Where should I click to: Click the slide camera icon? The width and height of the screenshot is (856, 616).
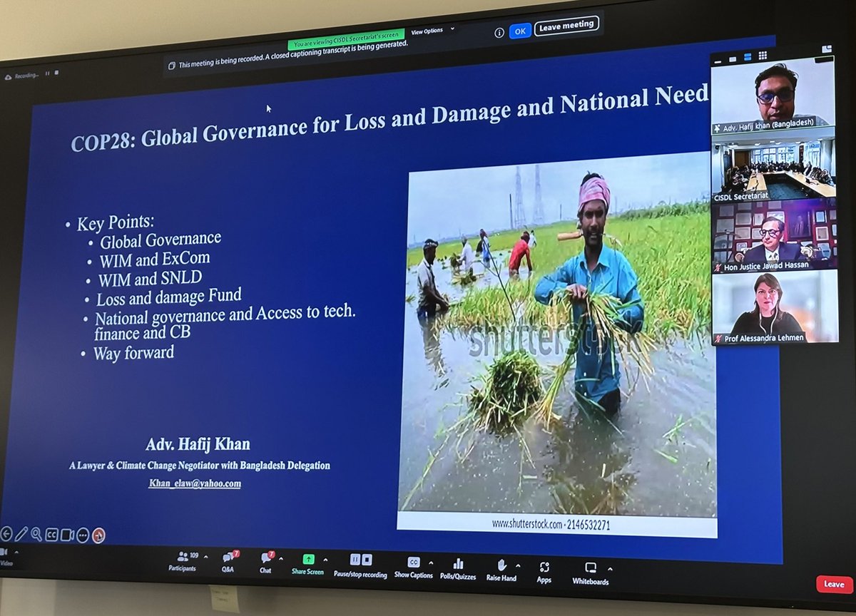click(x=68, y=535)
